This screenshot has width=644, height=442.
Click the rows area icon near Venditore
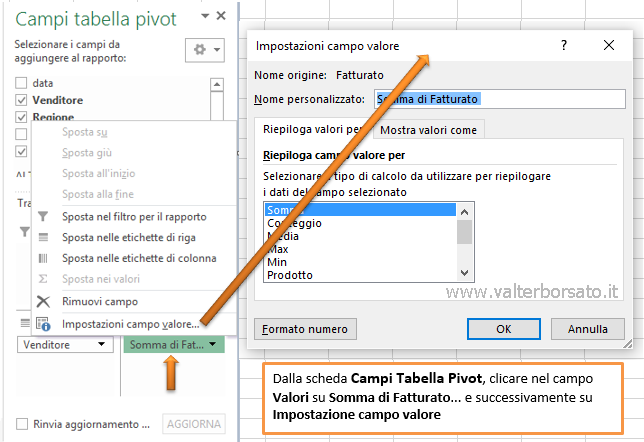point(25,323)
